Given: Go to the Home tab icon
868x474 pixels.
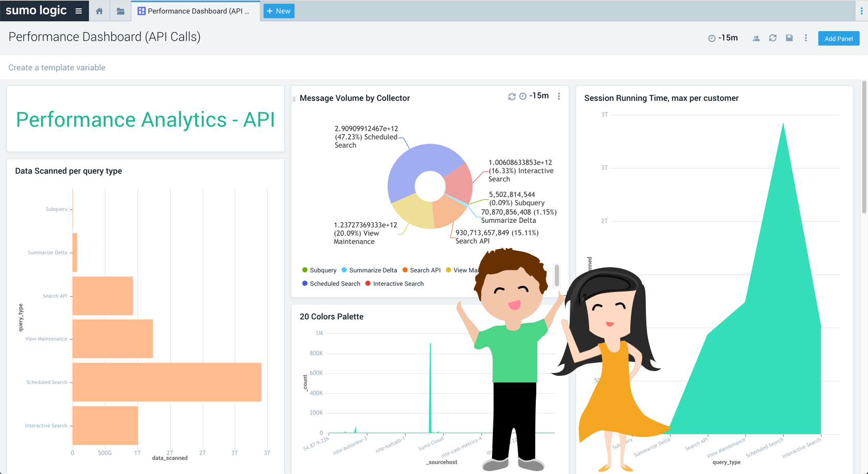Looking at the screenshot, I should [x=99, y=11].
